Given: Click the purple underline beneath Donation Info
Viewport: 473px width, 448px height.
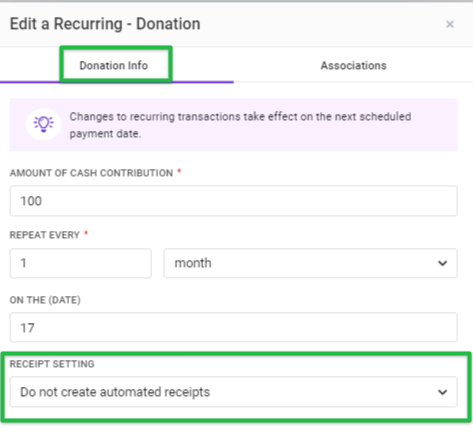Looking at the screenshot, I should [x=117, y=82].
